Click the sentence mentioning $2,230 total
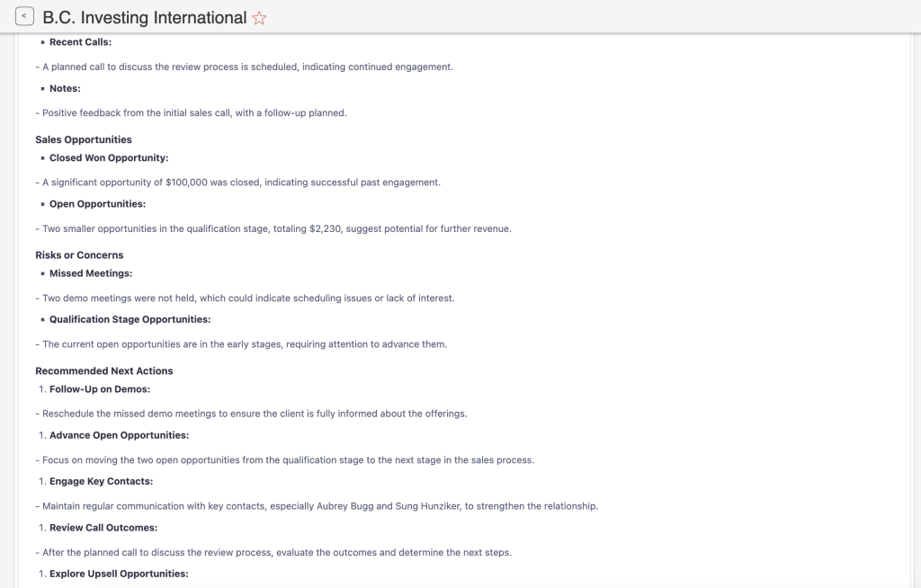Viewport: 921px width, 588px height. pos(276,228)
